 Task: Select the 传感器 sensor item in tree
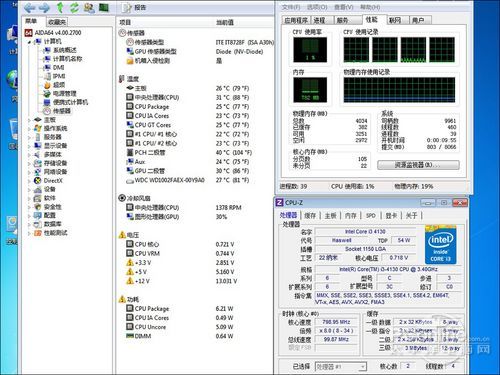[x=57, y=111]
